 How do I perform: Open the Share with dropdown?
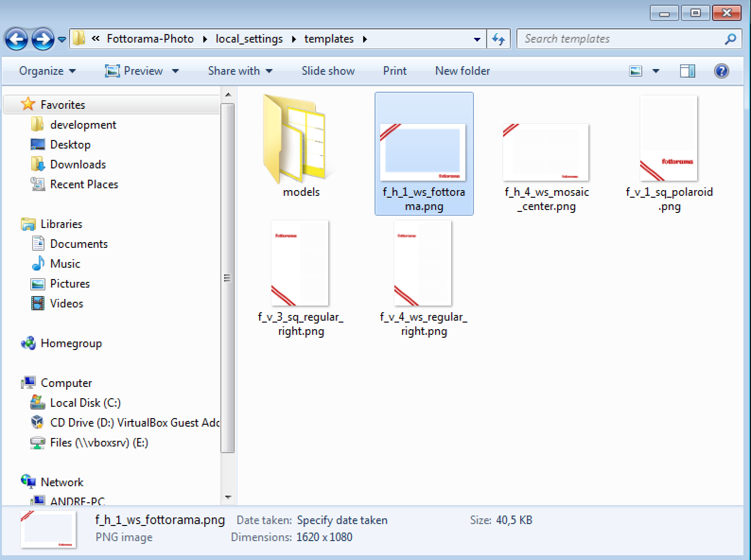(240, 71)
